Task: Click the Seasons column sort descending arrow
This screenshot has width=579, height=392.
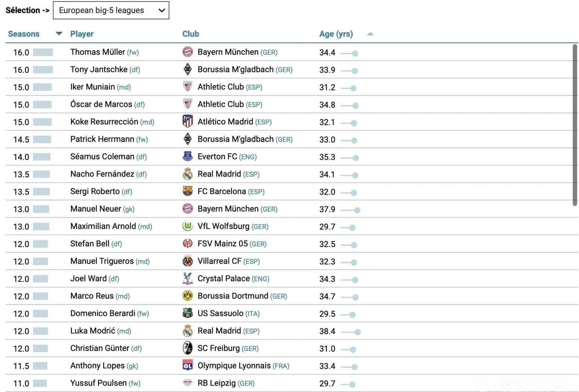Action: click(59, 34)
